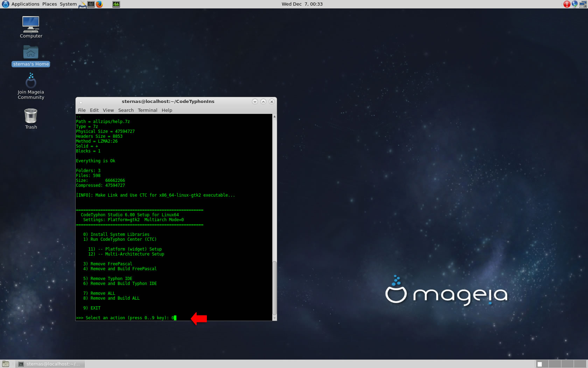
Task: Open the terminal File menu
Action: point(82,110)
